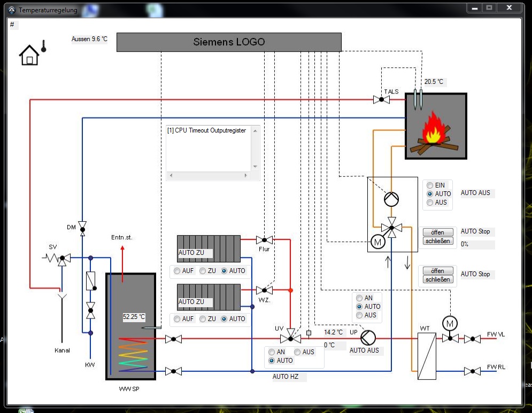The image size is (532, 413).
Task: Click the house thermometer icon
Action: click(33, 53)
